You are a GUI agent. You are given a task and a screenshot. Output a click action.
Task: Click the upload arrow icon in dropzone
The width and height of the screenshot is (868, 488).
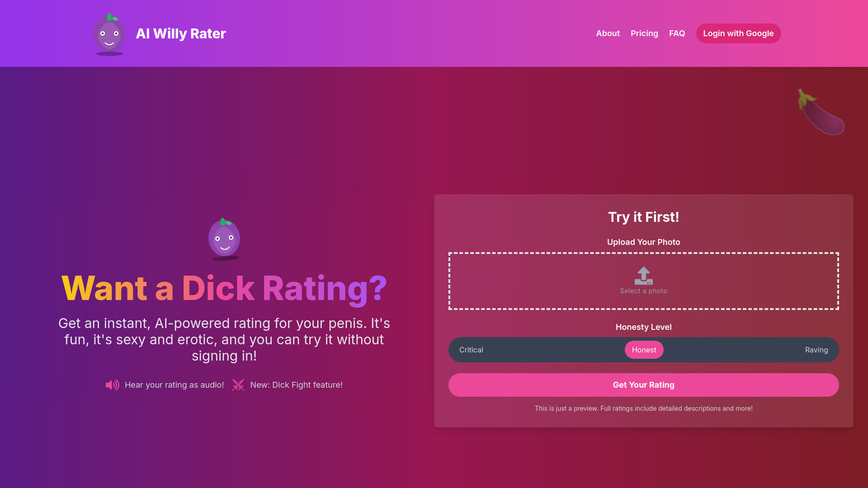tap(643, 275)
